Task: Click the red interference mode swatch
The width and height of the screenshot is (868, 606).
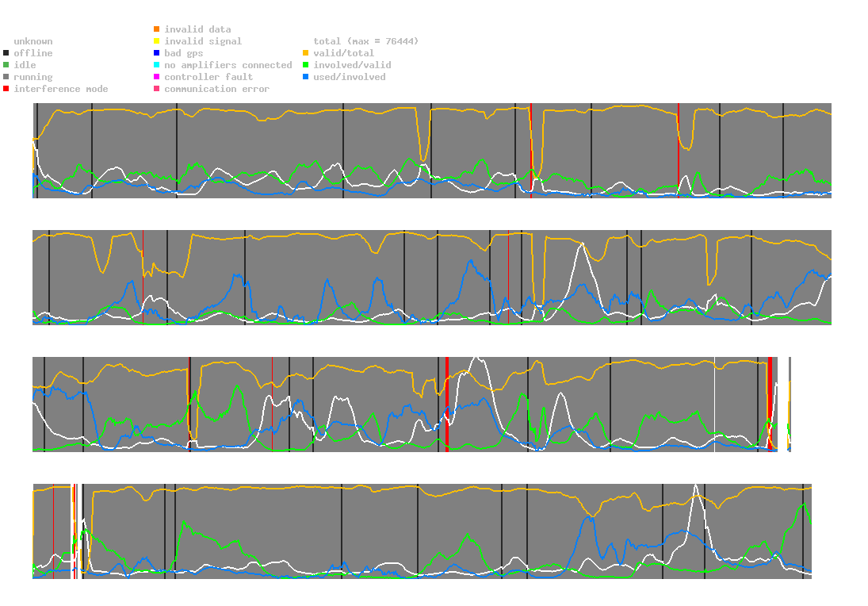Action: point(6,89)
